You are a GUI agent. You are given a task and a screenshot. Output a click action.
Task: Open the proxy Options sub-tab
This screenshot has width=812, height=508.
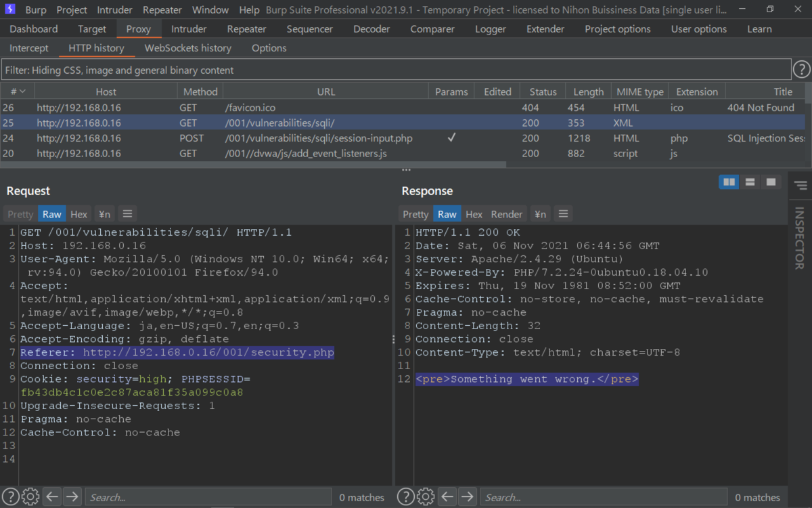269,48
